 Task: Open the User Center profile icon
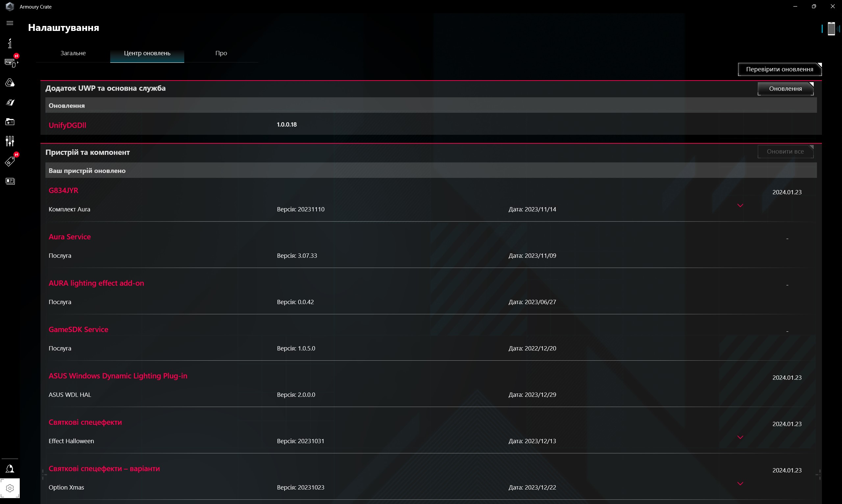(10, 469)
